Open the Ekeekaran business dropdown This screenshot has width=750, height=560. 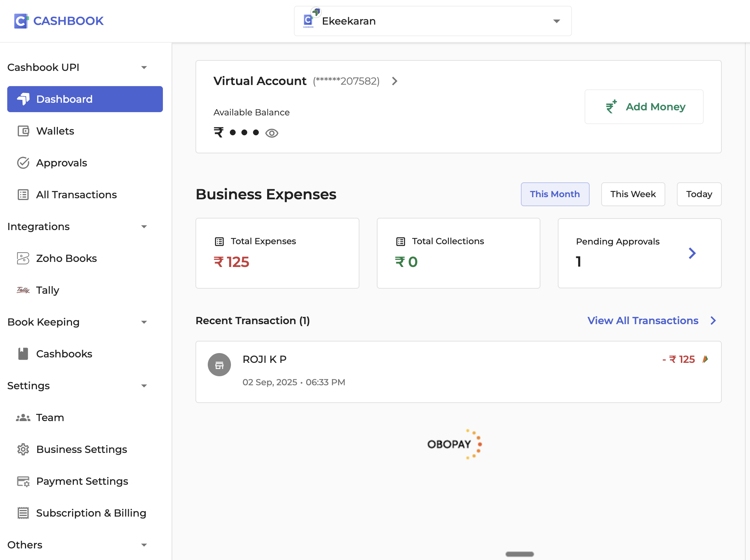click(433, 21)
